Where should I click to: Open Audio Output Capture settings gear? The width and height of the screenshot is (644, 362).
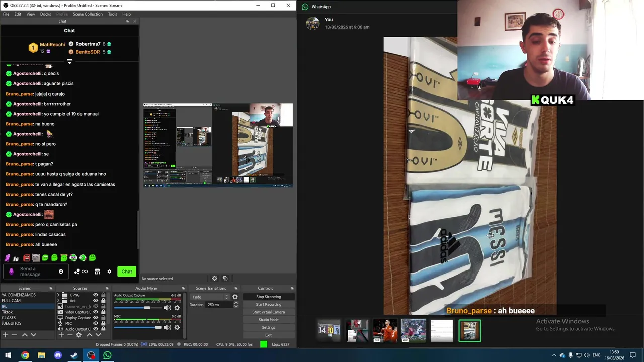click(177, 308)
